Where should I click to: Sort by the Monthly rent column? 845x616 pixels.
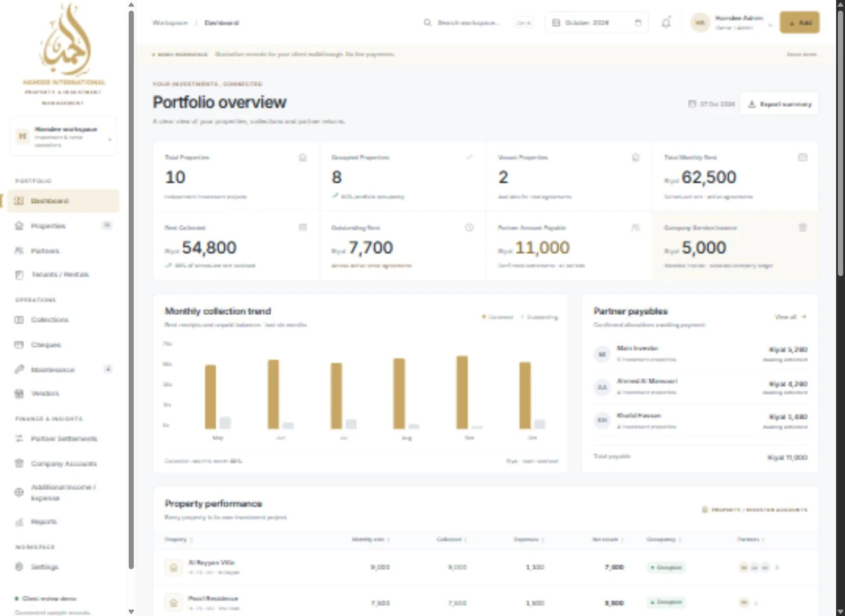pos(371,540)
